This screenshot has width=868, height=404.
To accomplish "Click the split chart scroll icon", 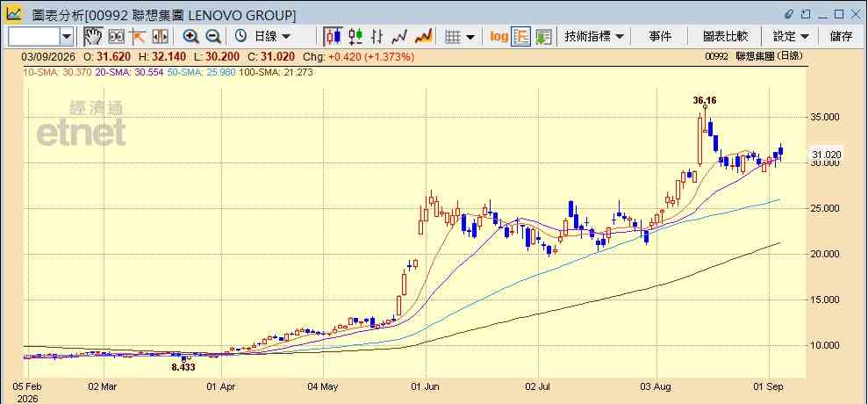I will pos(160,37).
